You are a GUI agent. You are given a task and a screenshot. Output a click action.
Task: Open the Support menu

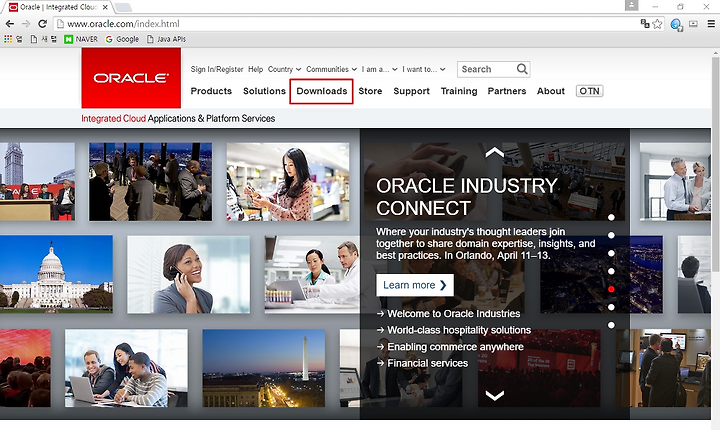click(x=411, y=91)
